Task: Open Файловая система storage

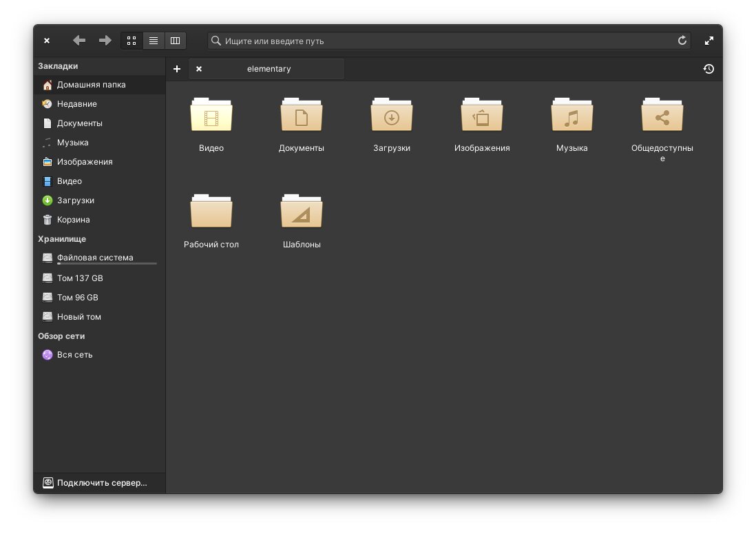Action: point(95,258)
